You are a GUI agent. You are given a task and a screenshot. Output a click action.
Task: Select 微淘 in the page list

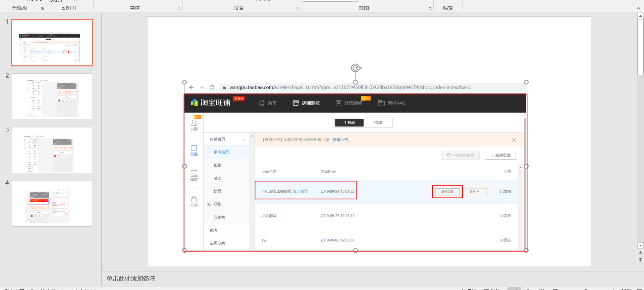[214, 230]
